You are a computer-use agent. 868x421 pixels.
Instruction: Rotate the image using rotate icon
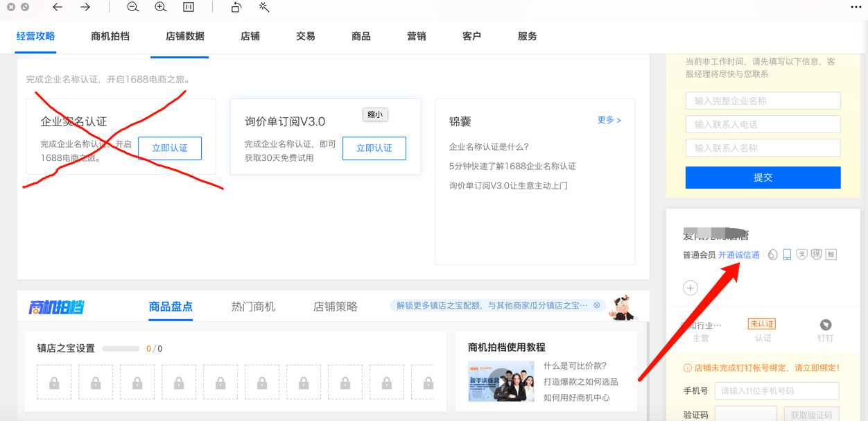click(x=236, y=7)
